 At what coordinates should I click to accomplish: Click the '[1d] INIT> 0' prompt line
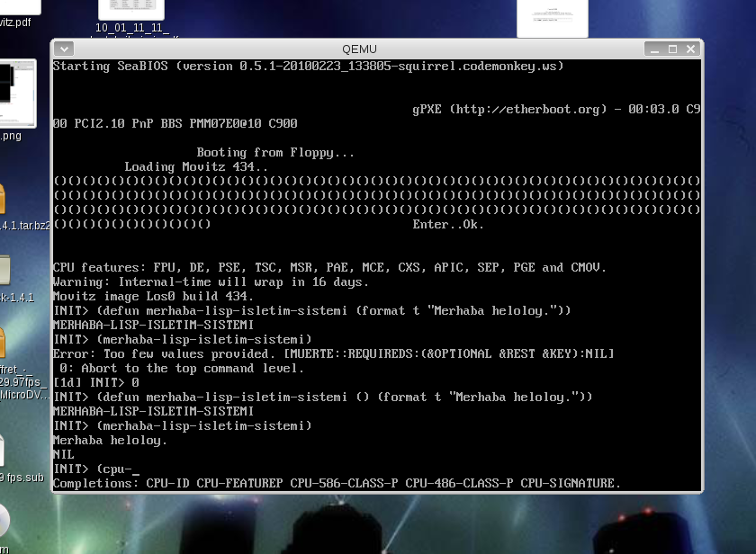coord(96,382)
